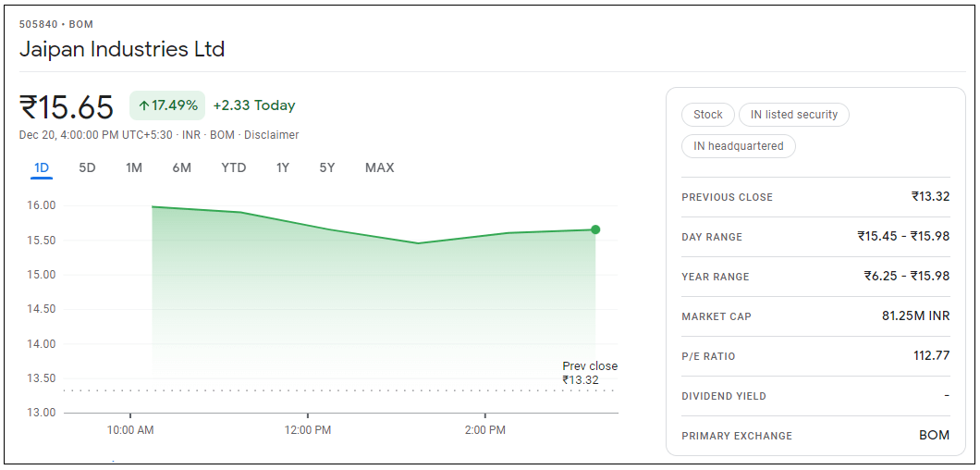Click the 10:00 AM axis label
980x470 pixels.
(x=130, y=430)
